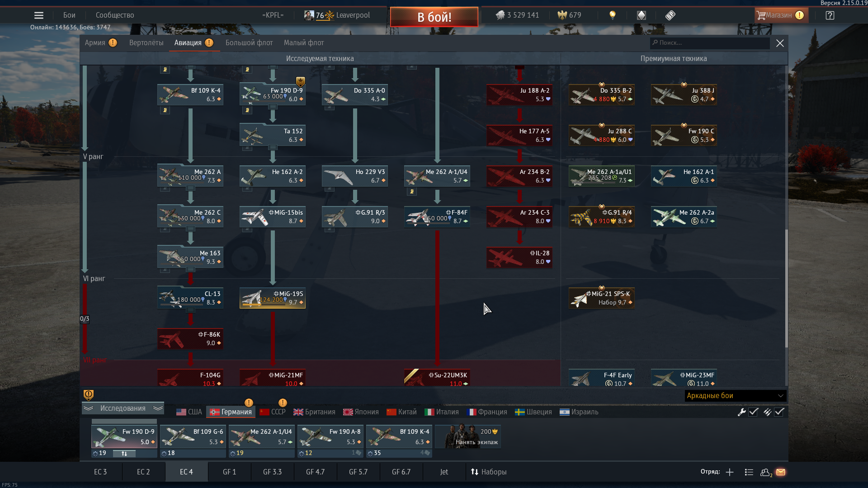The width and height of the screenshot is (868, 488).
Task: Open the =KPFL= squadron link
Action: coord(273,15)
